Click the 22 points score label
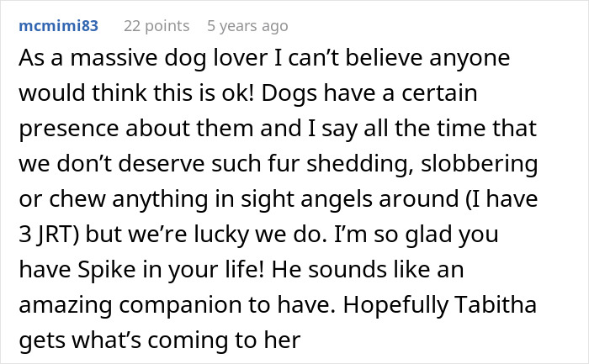 pos(157,26)
